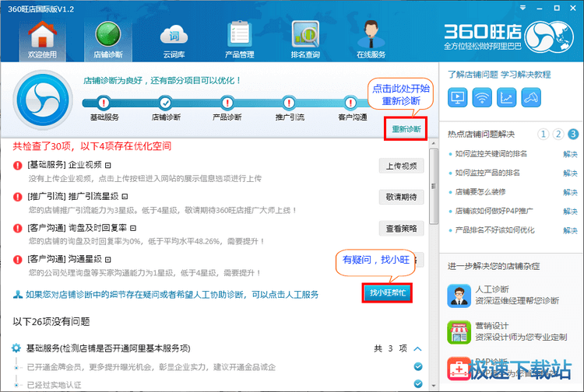Open the video tutorial monitor icon
This screenshot has height=392, width=584.
(457, 98)
